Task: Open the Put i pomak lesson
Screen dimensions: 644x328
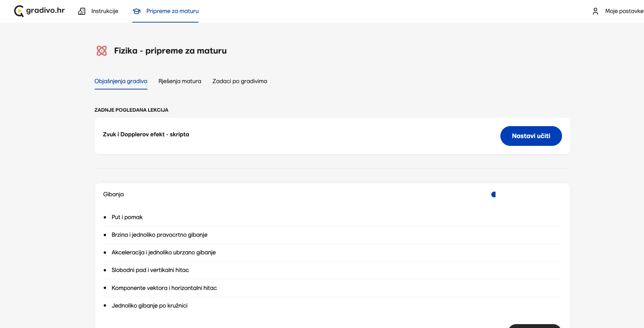Action: click(x=127, y=217)
